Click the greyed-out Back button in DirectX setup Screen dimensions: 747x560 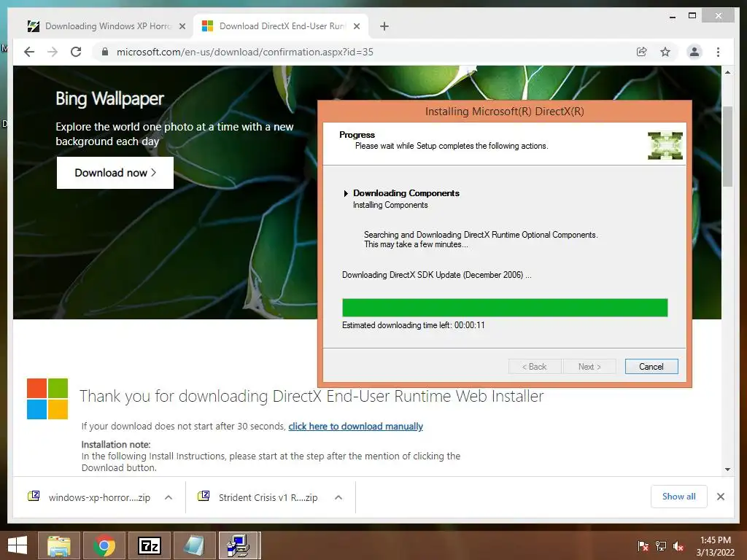(x=535, y=366)
